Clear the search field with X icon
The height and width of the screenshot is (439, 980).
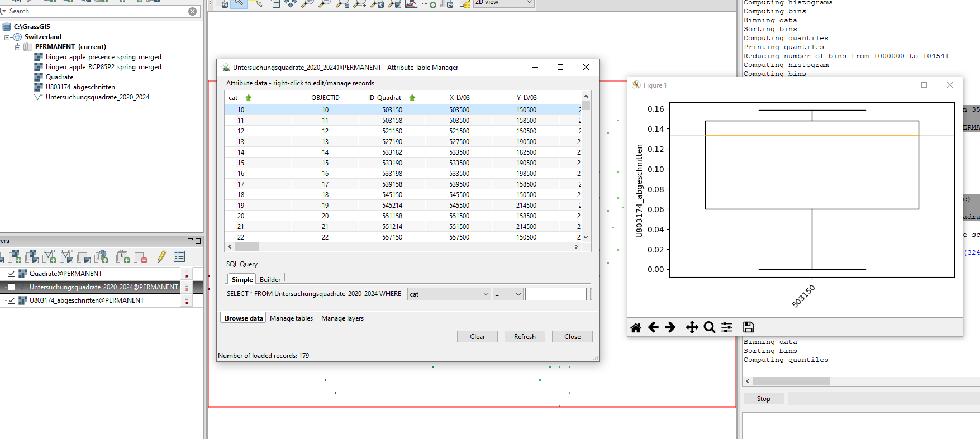[192, 11]
